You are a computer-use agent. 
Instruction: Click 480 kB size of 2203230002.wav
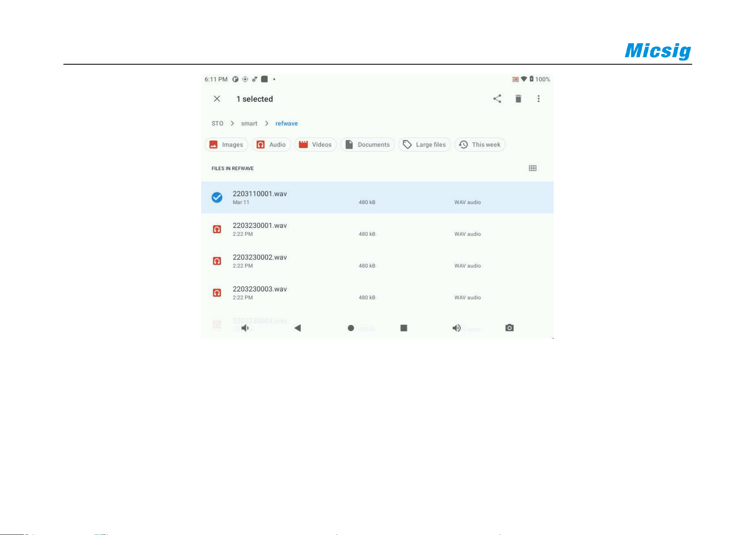point(367,265)
